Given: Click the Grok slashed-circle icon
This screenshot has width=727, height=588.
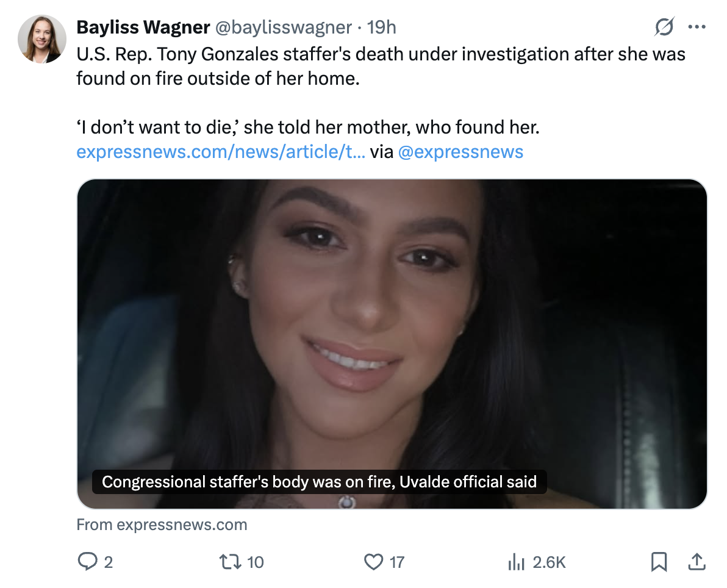Looking at the screenshot, I should pos(664,27).
